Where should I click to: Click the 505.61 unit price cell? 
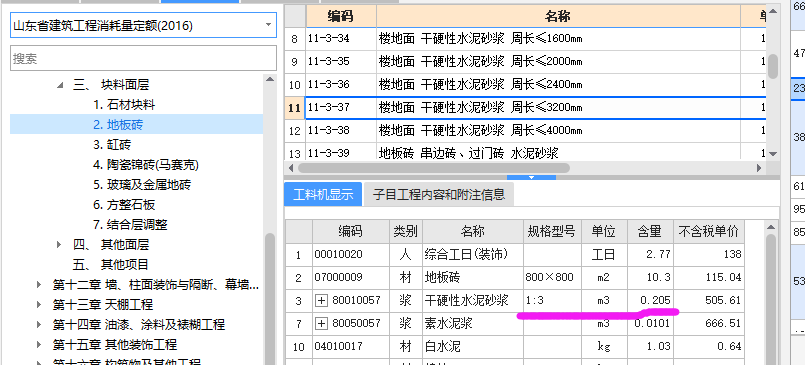click(x=709, y=300)
